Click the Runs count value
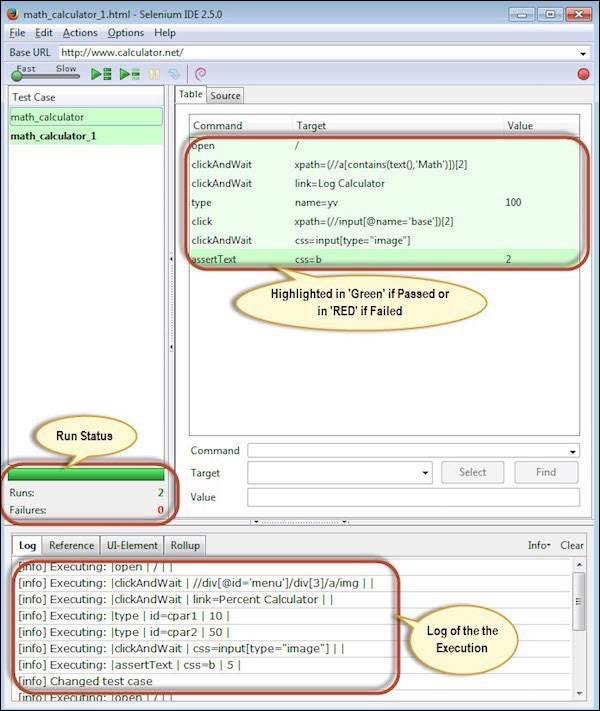The height and width of the screenshot is (711, 600). pos(161,493)
